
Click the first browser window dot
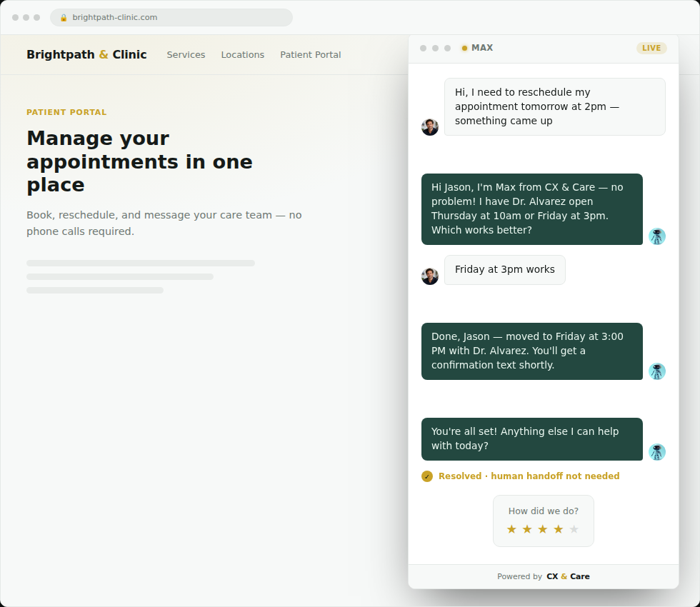[x=15, y=17]
